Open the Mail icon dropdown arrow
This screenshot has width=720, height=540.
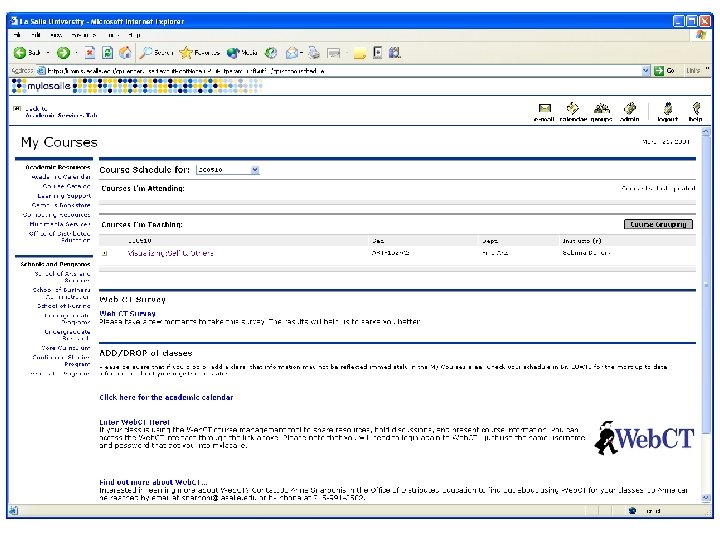tap(302, 53)
